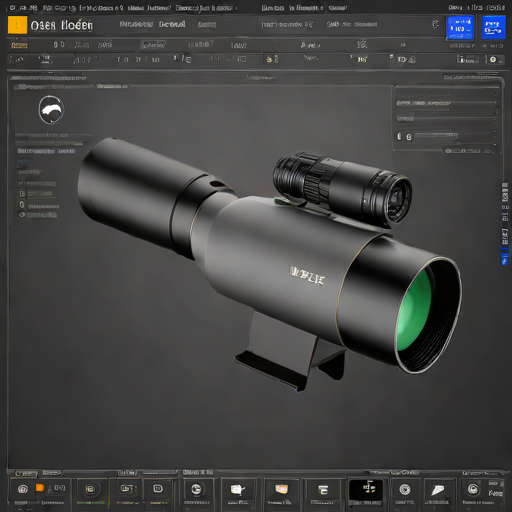
Task: Click the stacked list tile in the bottom toolbar
Action: (x=323, y=490)
